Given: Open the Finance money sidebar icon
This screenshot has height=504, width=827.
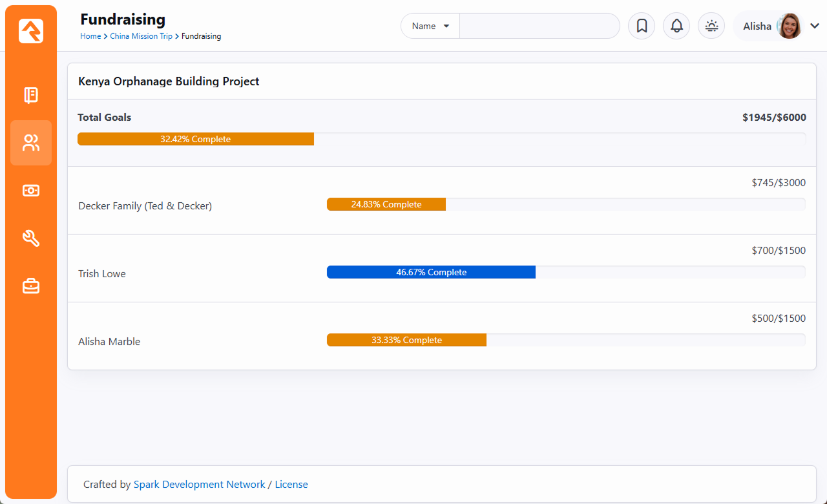Looking at the screenshot, I should [x=31, y=191].
